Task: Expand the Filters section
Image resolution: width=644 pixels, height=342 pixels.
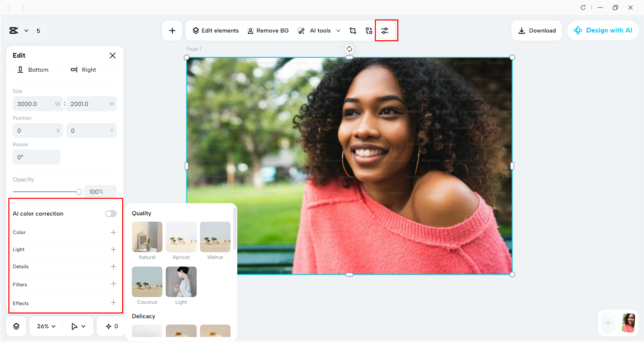Action: [x=113, y=284]
